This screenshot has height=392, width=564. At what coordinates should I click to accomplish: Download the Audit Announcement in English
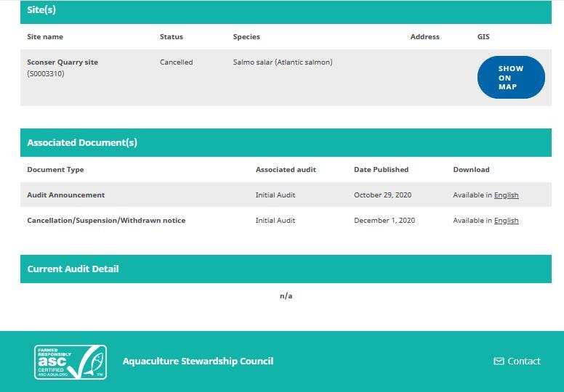(506, 195)
